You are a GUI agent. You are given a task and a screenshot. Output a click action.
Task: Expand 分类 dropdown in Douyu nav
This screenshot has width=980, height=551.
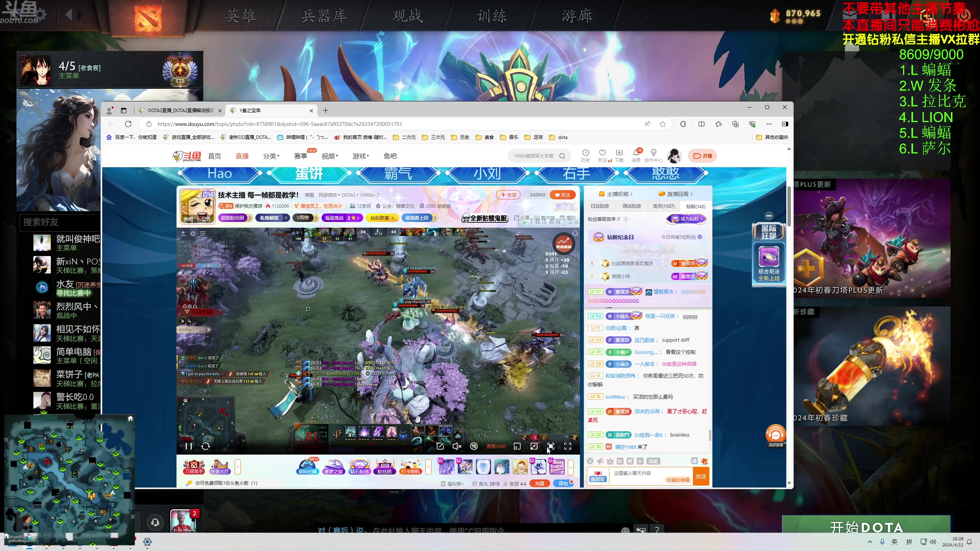coord(271,156)
